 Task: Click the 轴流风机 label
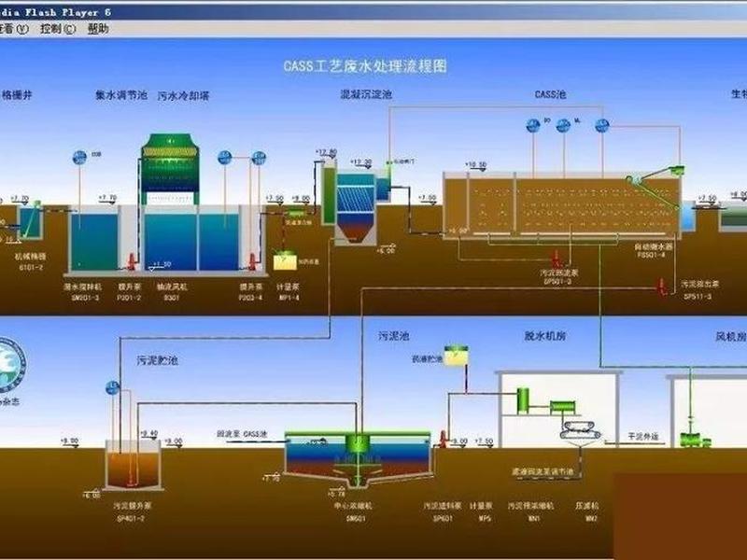(x=172, y=287)
